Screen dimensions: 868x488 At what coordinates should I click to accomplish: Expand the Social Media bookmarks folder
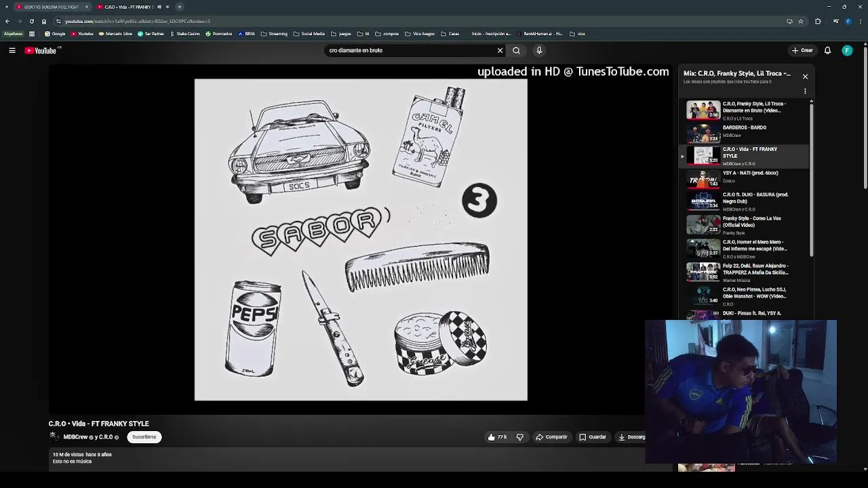(309, 34)
